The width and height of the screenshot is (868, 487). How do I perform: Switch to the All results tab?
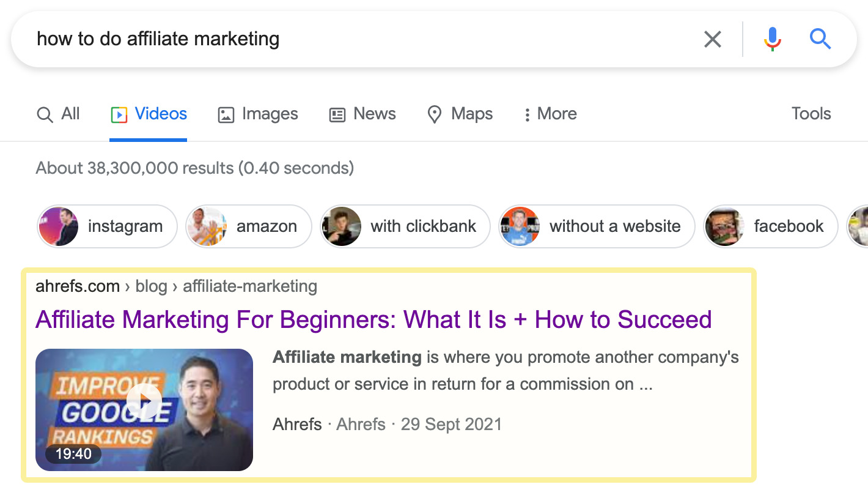pos(58,114)
